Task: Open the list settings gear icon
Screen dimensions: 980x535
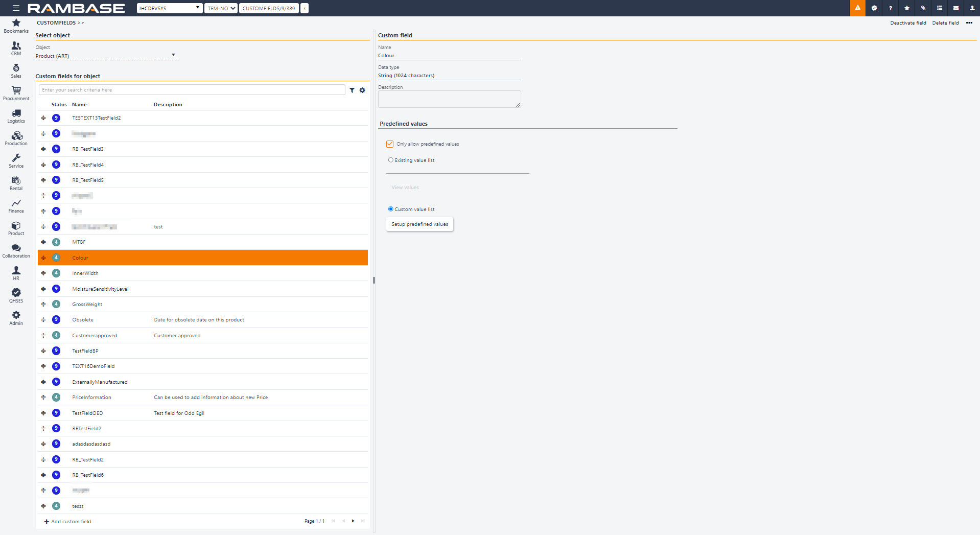Action: 362,90
